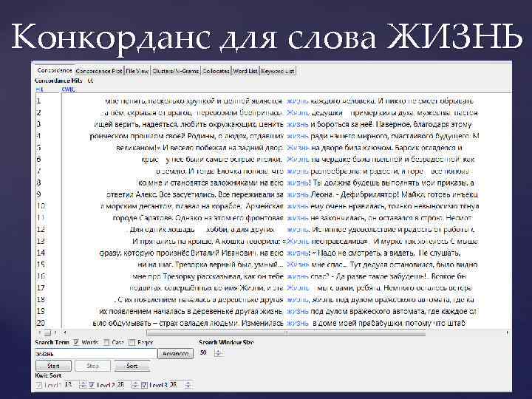Select line 14 with 'Виталий Иванович'
This screenshot has width=532, height=399.
(x=273, y=253)
